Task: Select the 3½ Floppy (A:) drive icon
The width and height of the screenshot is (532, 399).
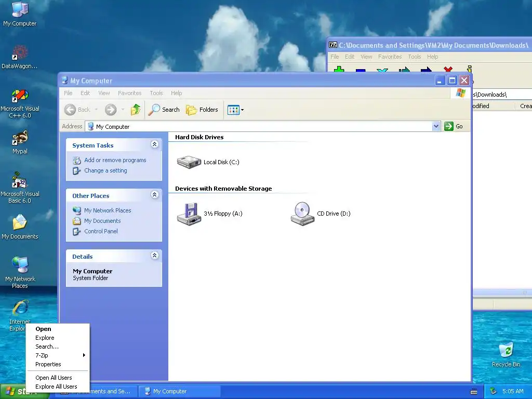Action: point(189,214)
